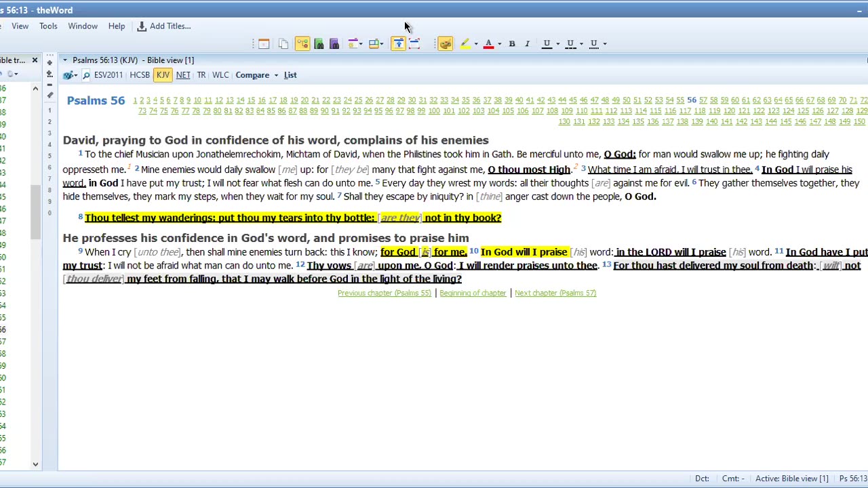The height and width of the screenshot is (488, 868).
Task: Click Add Titles download button
Action: [x=164, y=26]
